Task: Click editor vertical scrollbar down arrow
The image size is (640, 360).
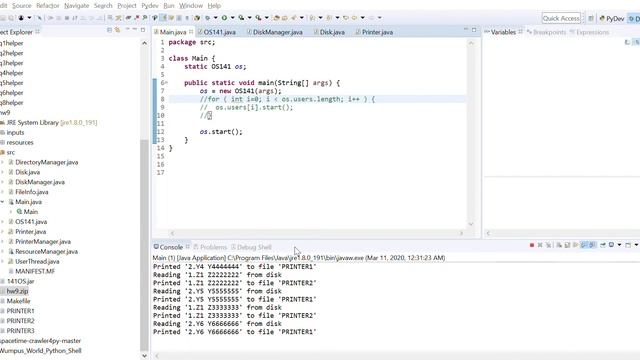Action: tap(471, 224)
